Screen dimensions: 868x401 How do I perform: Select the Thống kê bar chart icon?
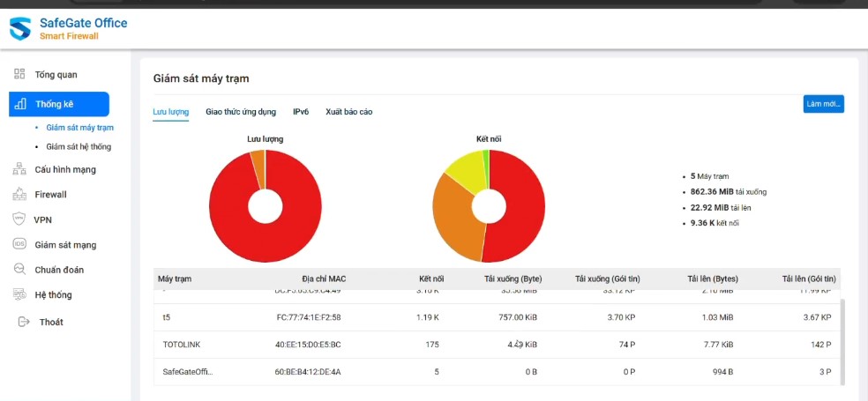pyautogui.click(x=20, y=104)
